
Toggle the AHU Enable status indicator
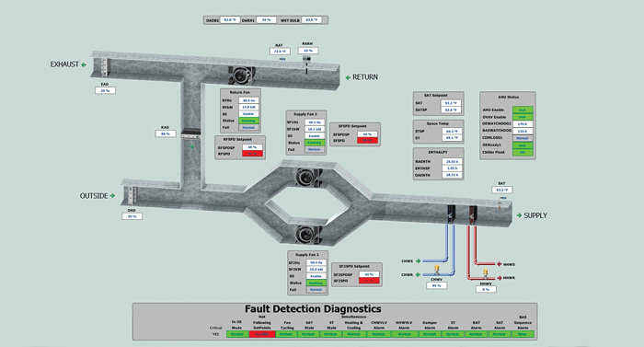(x=523, y=110)
